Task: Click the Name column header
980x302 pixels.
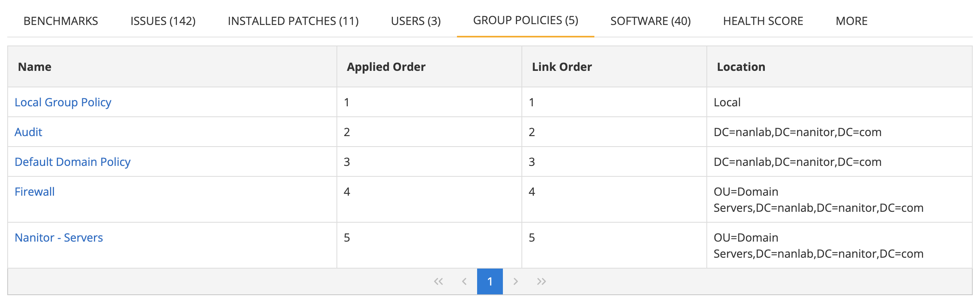Action: (35, 67)
